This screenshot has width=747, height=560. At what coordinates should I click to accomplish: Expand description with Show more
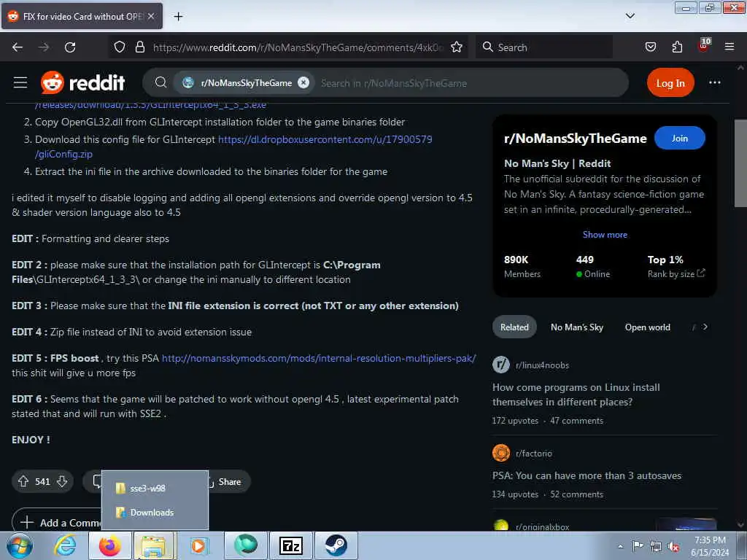(x=605, y=234)
